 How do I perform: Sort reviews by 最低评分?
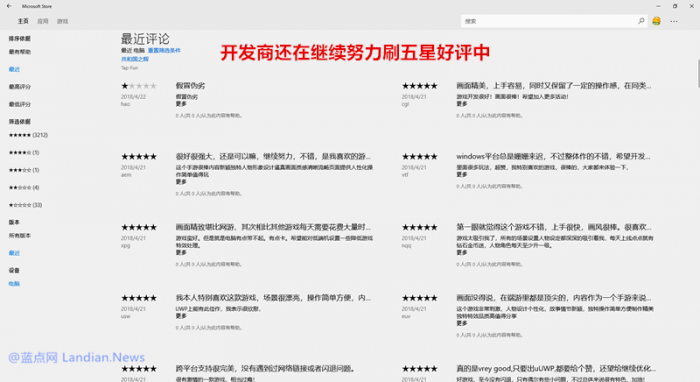[20, 104]
